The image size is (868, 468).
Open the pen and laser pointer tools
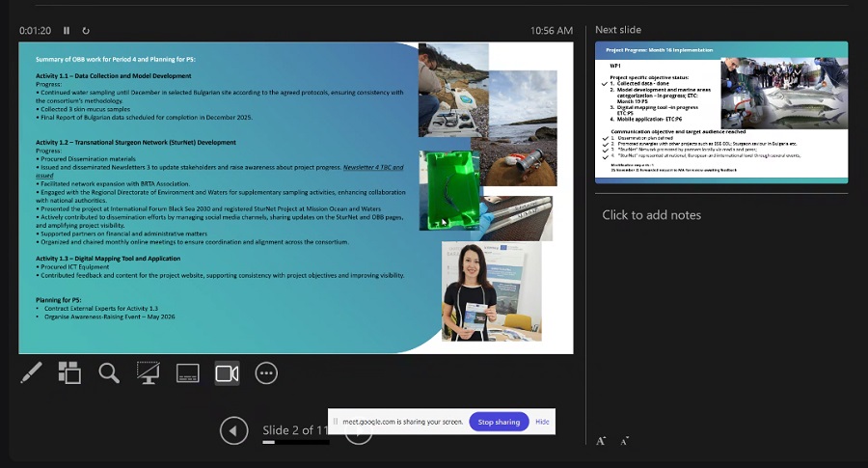(31, 372)
